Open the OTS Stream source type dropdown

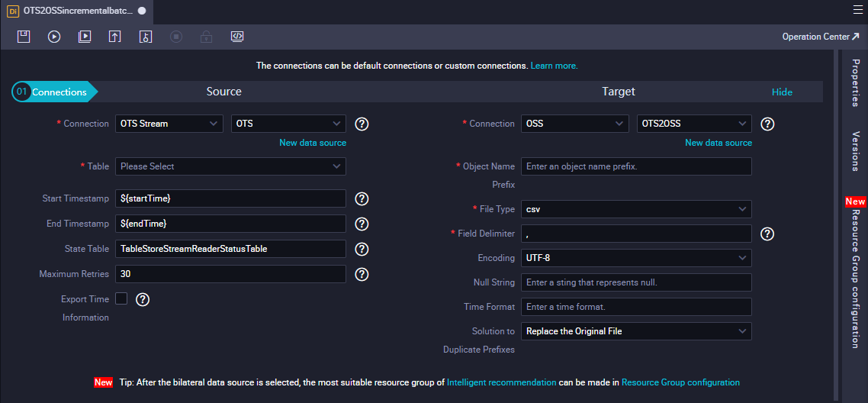[x=169, y=124]
